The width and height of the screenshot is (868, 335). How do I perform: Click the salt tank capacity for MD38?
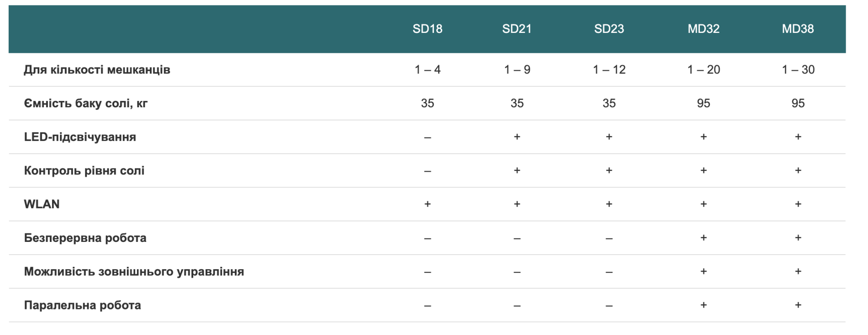point(798,104)
